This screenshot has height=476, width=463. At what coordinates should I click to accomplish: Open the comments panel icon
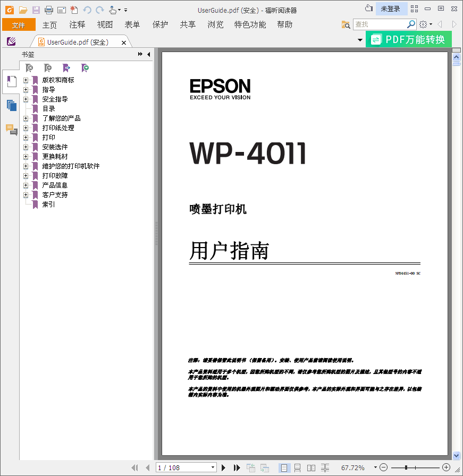click(x=12, y=130)
